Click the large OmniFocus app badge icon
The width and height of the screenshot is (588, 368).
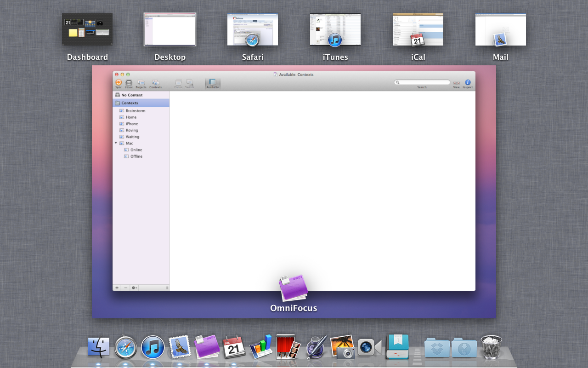coord(294,287)
